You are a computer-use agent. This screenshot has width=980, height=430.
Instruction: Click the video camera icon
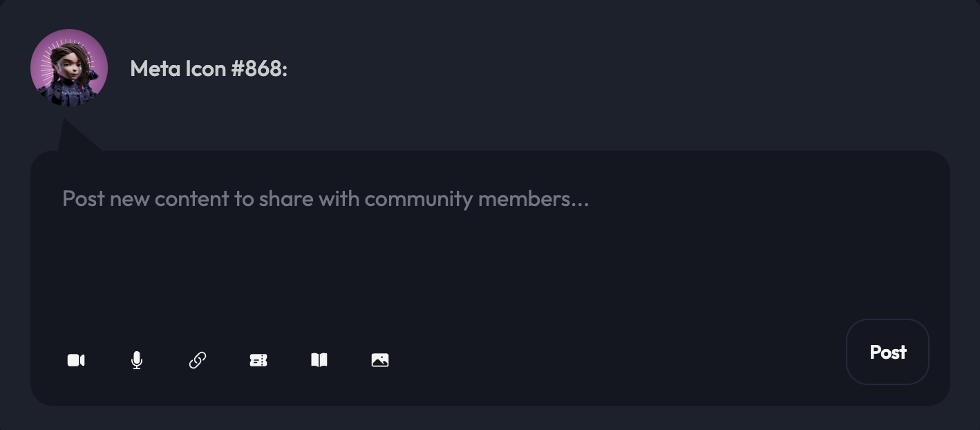[76, 360]
